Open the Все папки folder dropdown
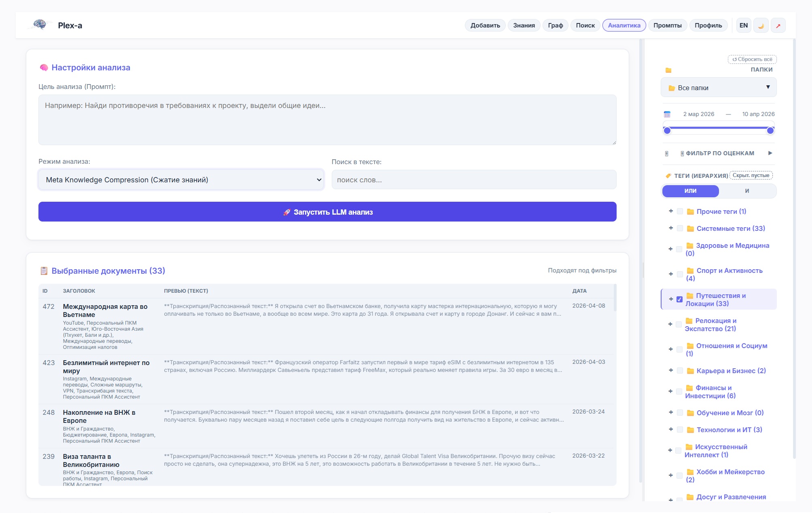Screen dimensions: 812x513 click(719, 88)
